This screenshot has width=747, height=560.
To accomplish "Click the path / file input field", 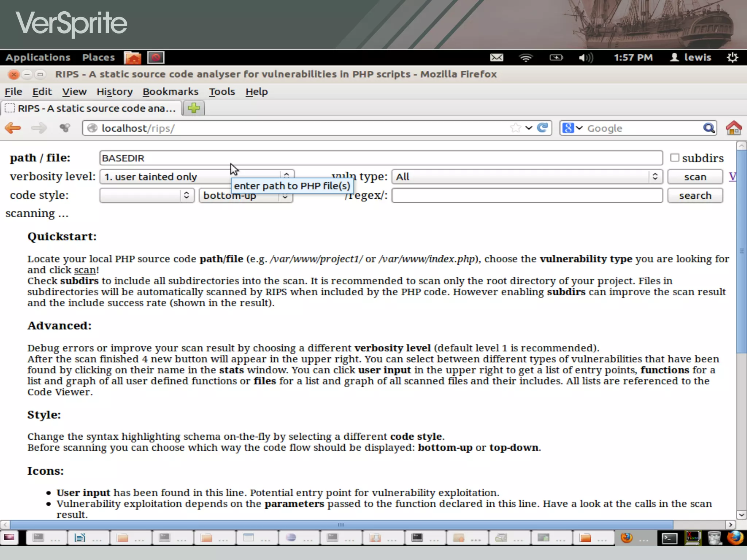I will (381, 158).
